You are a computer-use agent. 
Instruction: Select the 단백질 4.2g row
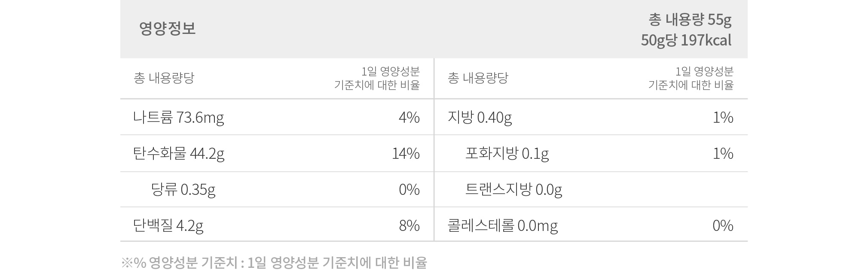(x=277, y=225)
